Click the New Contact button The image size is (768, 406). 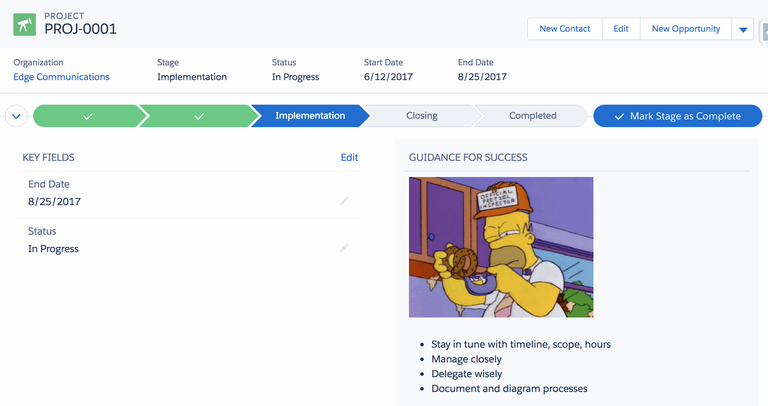pos(565,29)
